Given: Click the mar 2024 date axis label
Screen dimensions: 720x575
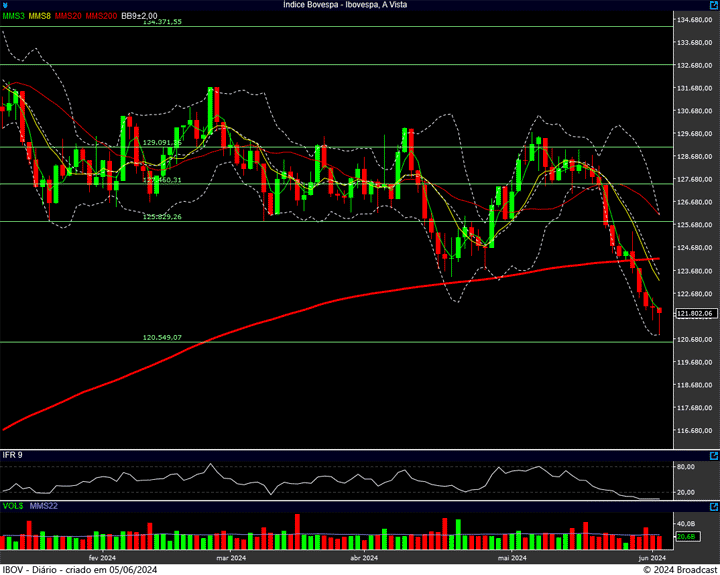Looking at the screenshot, I should point(231,558).
